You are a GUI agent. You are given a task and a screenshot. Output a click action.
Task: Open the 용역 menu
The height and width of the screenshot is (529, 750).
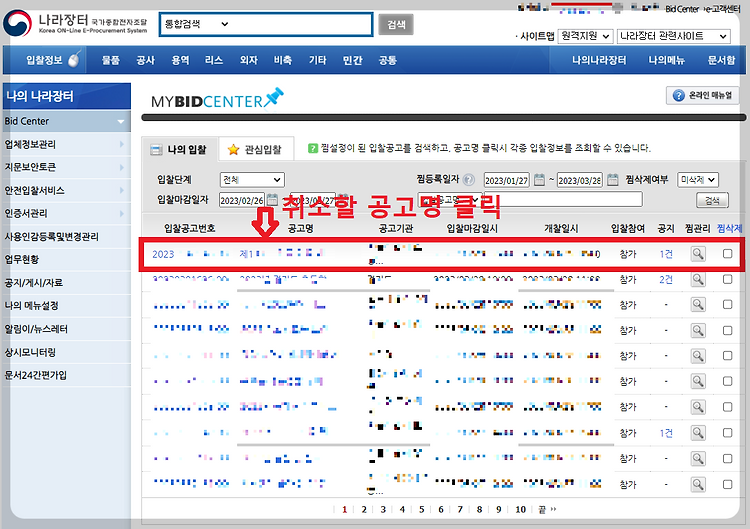pos(180,60)
